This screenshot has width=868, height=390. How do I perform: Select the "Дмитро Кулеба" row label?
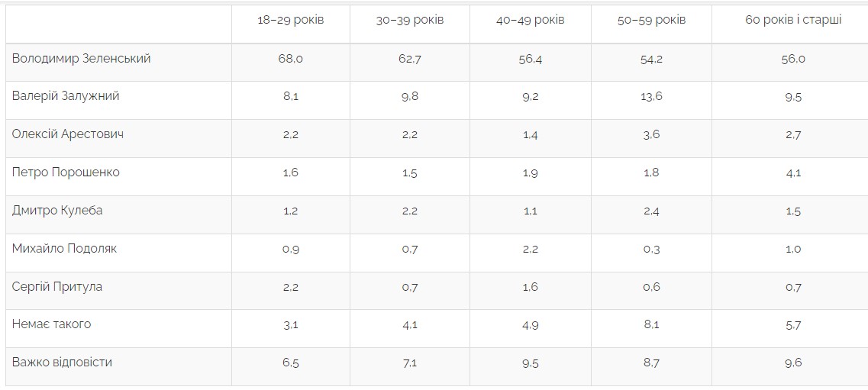(57, 211)
